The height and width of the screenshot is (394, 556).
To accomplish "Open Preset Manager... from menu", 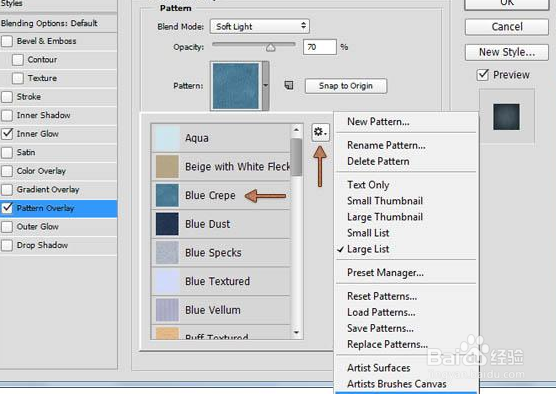I will (x=385, y=273).
